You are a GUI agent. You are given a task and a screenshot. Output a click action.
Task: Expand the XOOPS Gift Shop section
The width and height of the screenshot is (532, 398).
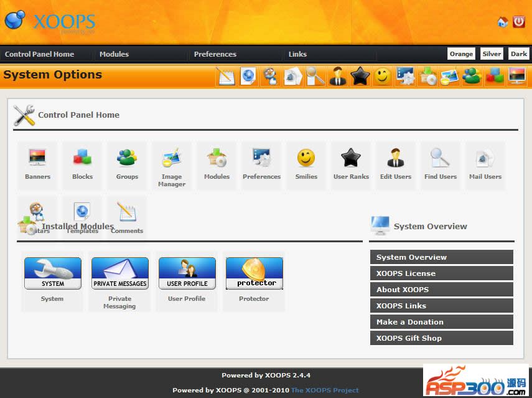[441, 338]
